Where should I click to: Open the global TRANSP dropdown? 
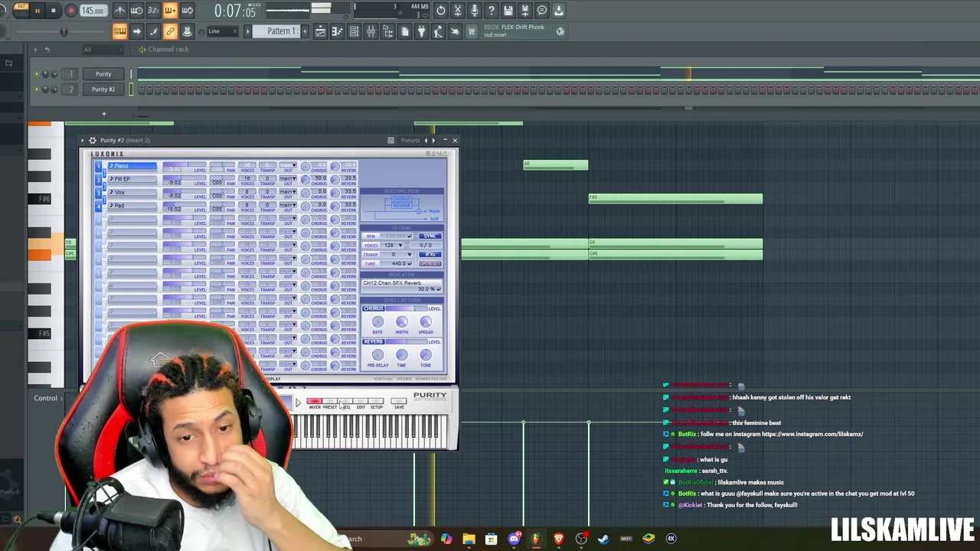397,254
